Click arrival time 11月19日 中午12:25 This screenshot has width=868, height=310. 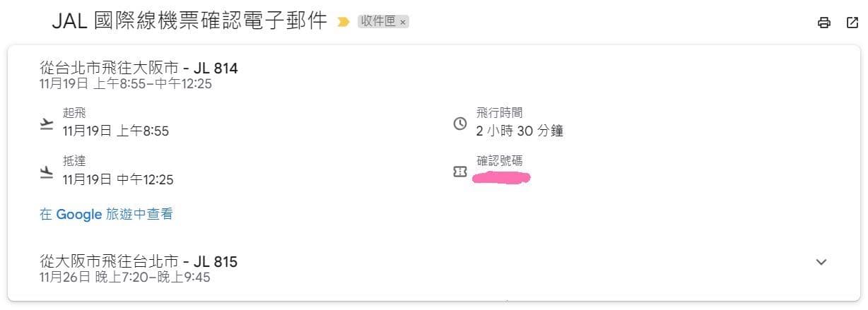click(x=118, y=179)
